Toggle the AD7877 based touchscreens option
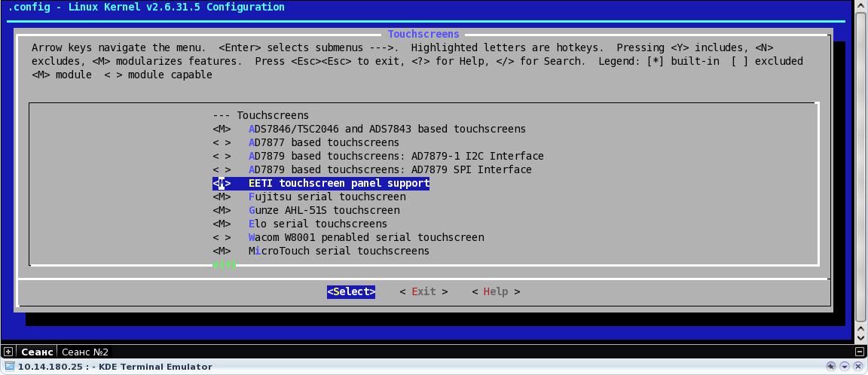This screenshot has width=868, height=375. pos(222,142)
